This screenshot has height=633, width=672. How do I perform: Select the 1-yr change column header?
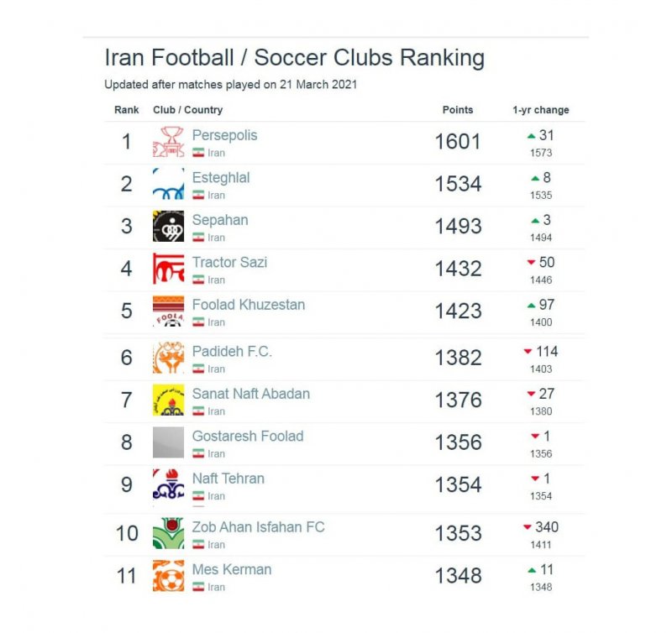pyautogui.click(x=540, y=110)
